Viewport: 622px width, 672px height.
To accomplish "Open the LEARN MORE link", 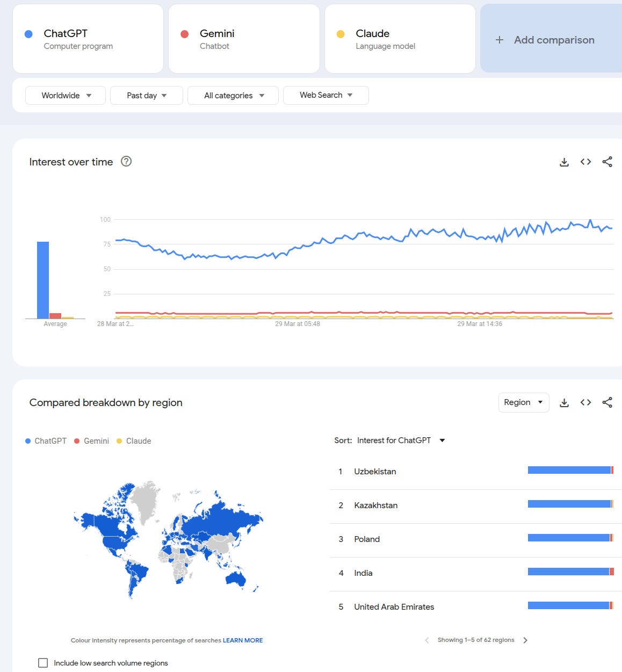I will (x=243, y=640).
